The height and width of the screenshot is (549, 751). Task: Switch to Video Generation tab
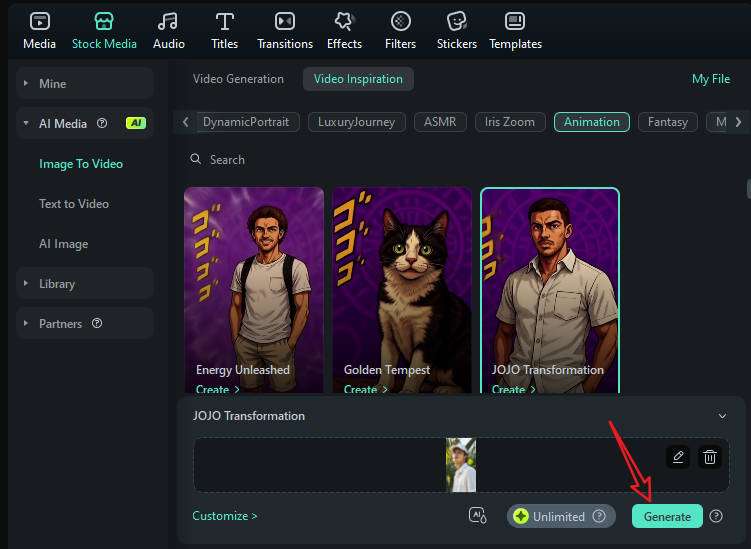[238, 79]
